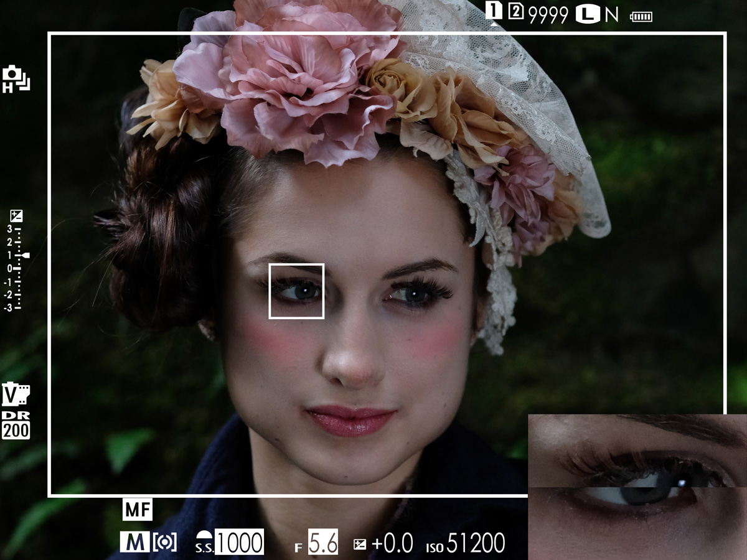Click the +0.0 exposure compensation readout
747x560 pixels.
392,543
